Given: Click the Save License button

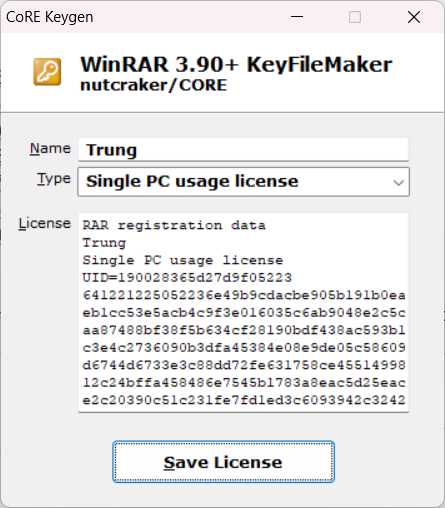Looking at the screenshot, I should click(x=223, y=462).
